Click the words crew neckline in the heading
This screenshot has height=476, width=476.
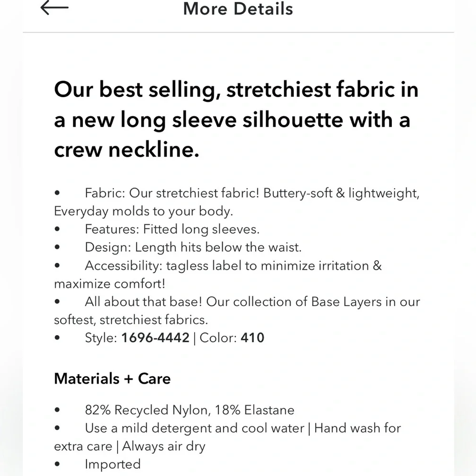(127, 149)
